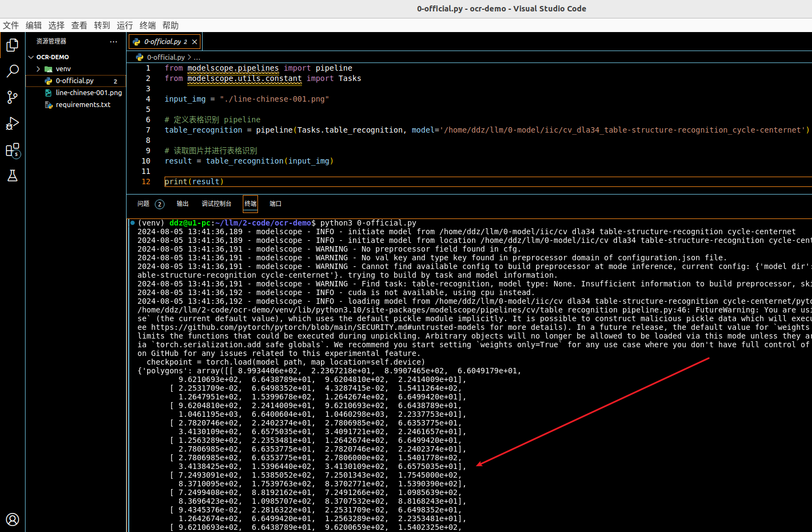Open the 帮助 menu
812x532 pixels.
coord(171,26)
